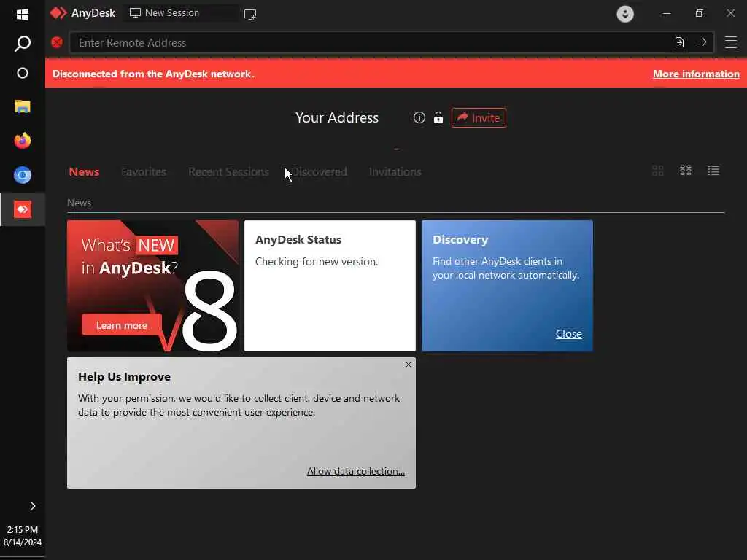Select the AnyDesk taskbar icon
Screen dimensions: 747x560
pos(23,209)
